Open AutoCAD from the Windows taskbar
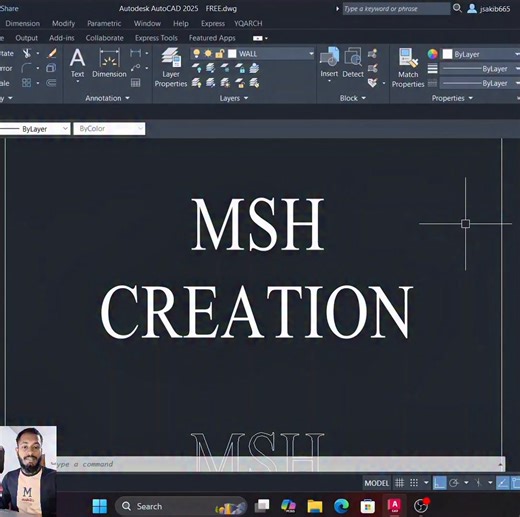Screen dimensions: 520x517 pyautogui.click(x=394, y=506)
